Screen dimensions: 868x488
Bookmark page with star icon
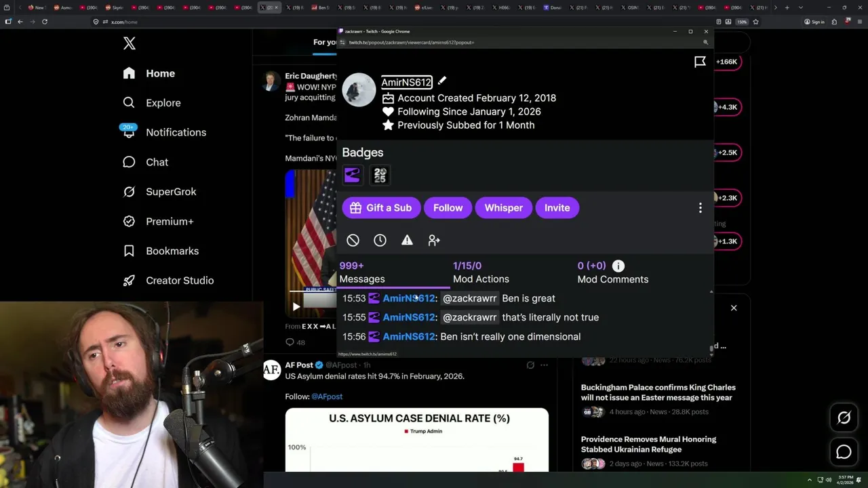[755, 22]
